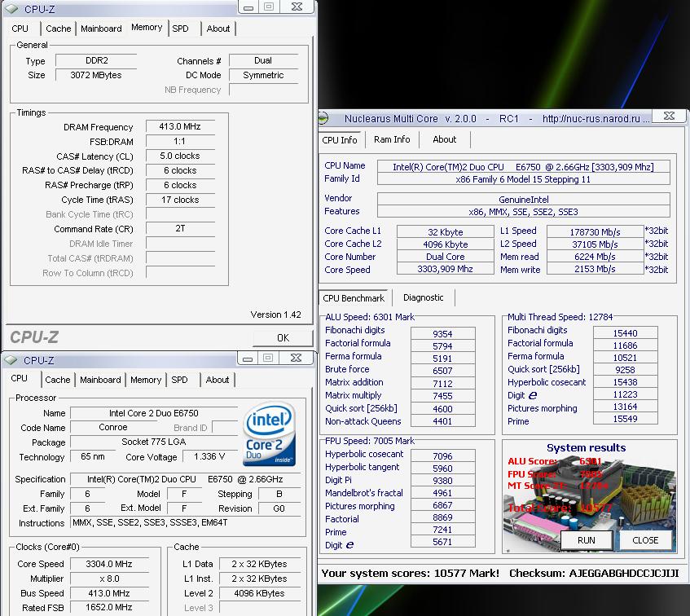Image resolution: width=690 pixels, height=616 pixels.
Task: Click ALU Fibonachi digits score 9354
Action: [x=442, y=334]
